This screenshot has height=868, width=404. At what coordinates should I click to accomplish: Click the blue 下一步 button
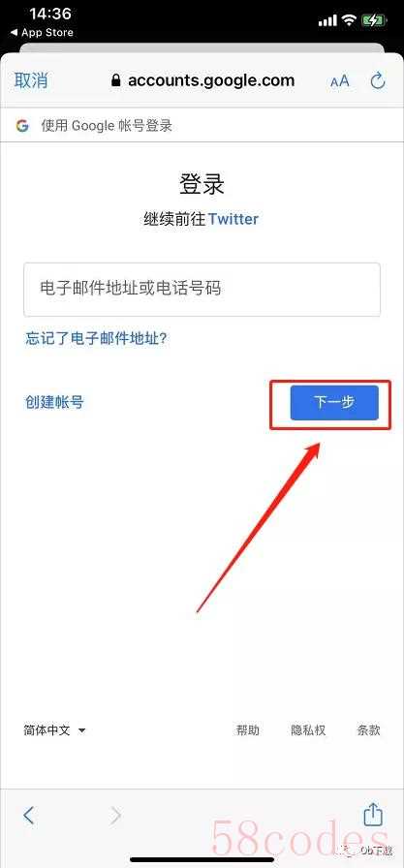[x=334, y=402]
